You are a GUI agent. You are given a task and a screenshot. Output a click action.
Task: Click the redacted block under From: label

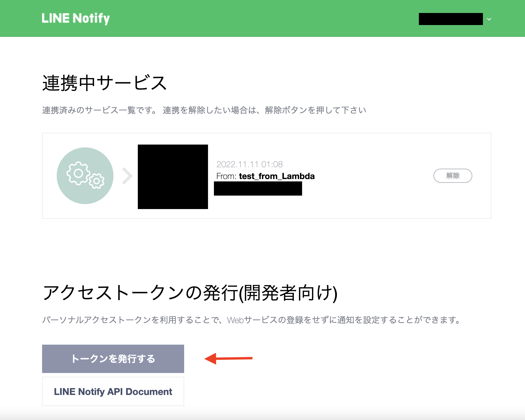pos(258,188)
